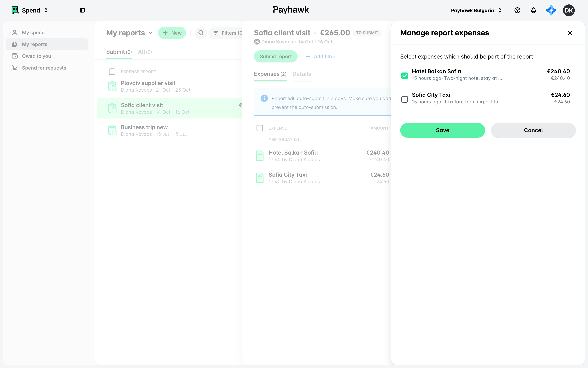Click the Cancel button
This screenshot has height=368, width=588.
[533, 130]
